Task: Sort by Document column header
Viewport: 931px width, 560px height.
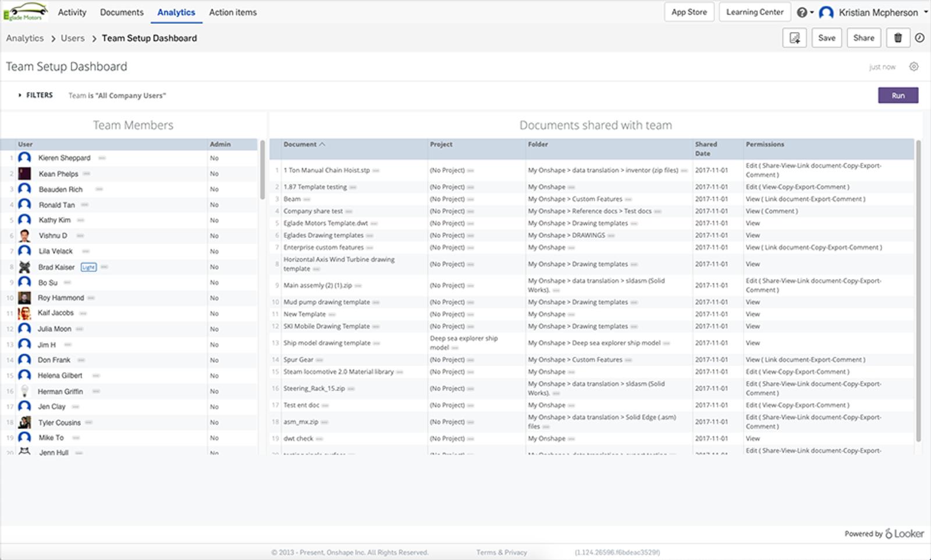Action: pos(300,144)
